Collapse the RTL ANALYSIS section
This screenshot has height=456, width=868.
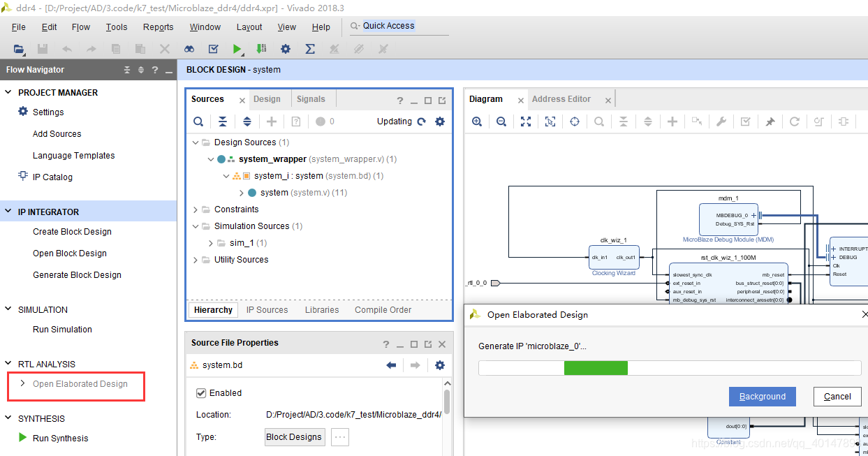coord(8,364)
